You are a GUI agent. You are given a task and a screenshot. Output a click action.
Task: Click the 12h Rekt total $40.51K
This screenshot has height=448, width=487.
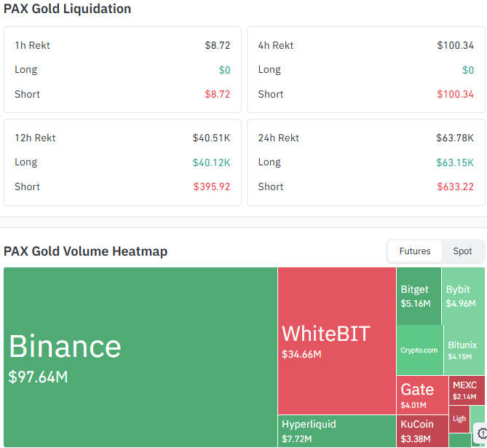coord(212,138)
